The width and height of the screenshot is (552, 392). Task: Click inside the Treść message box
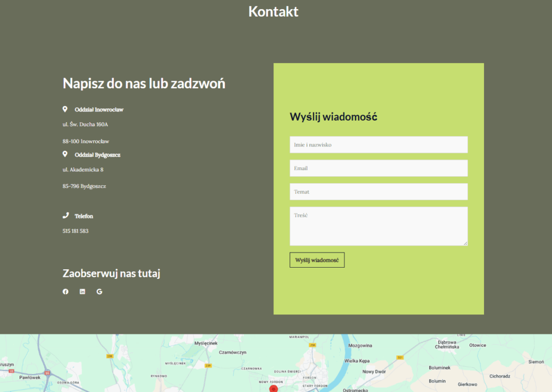[378, 226]
